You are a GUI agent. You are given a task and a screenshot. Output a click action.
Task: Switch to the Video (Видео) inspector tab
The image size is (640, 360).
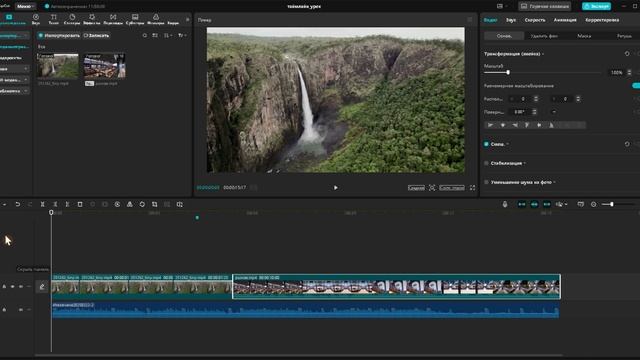pos(490,20)
